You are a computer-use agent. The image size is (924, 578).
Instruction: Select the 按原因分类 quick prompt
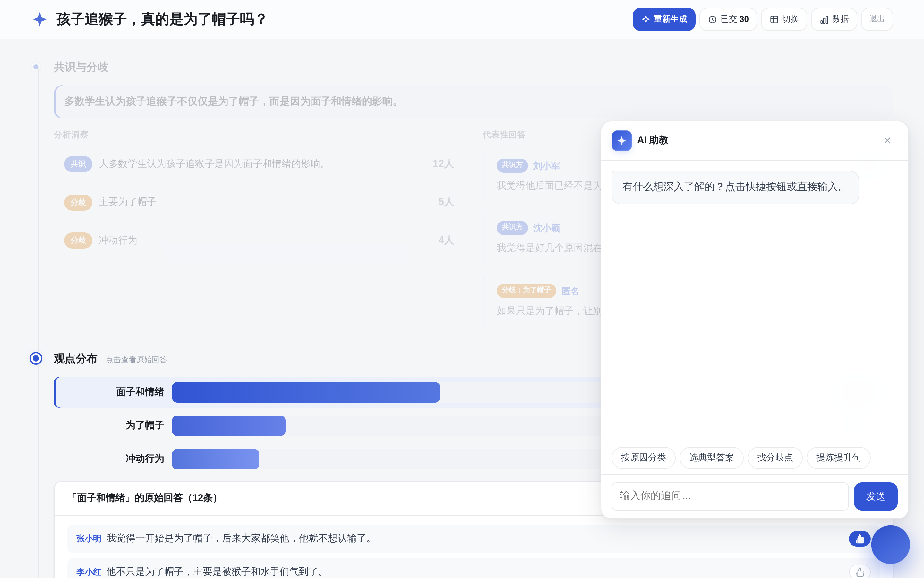643,458
